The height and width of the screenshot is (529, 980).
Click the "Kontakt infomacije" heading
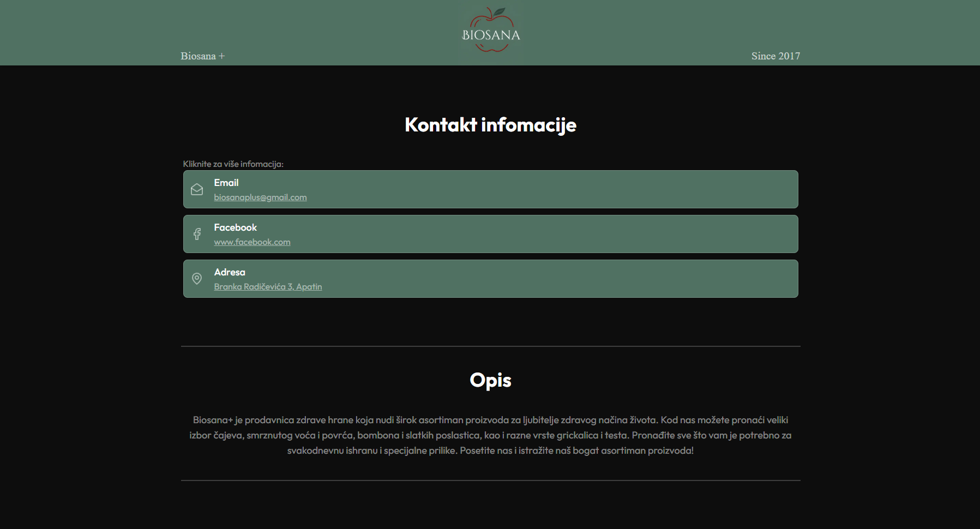(x=490, y=125)
